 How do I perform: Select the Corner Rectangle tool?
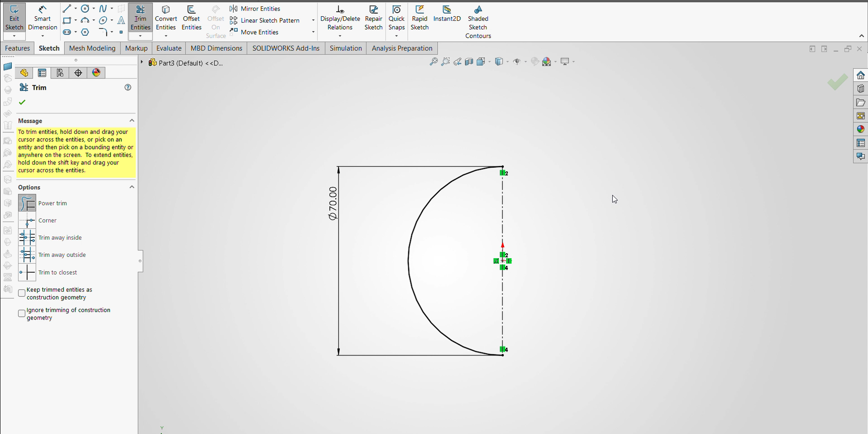click(x=67, y=20)
